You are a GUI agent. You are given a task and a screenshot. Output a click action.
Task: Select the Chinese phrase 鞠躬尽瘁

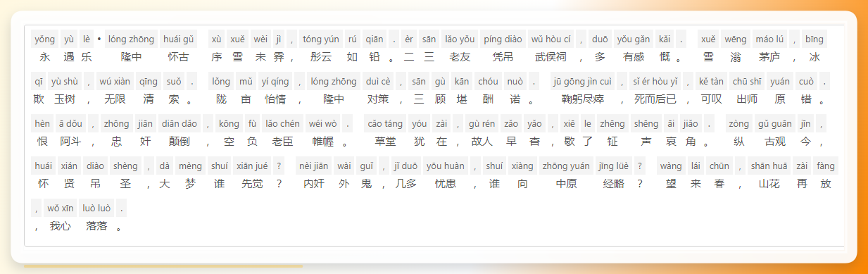tap(582, 100)
